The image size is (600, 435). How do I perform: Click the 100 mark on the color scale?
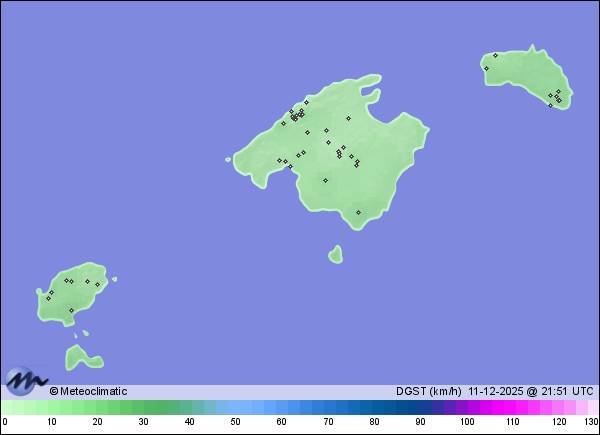coord(467,422)
